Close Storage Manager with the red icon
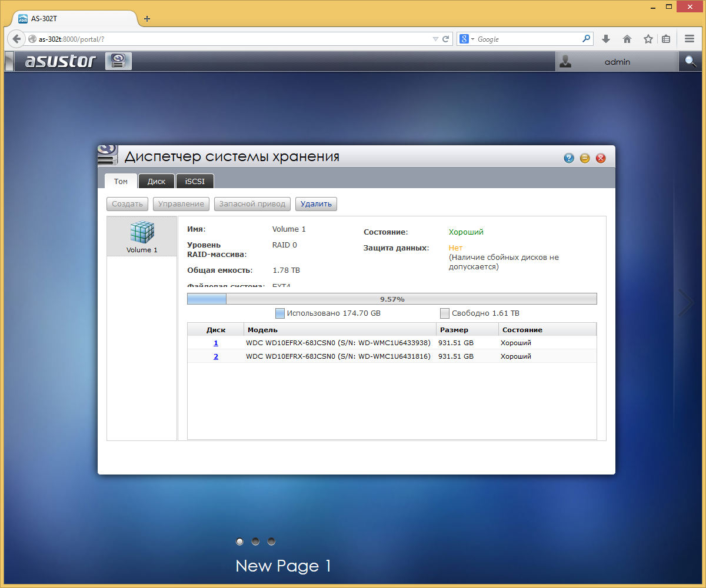Image resolution: width=706 pixels, height=588 pixels. coord(601,158)
